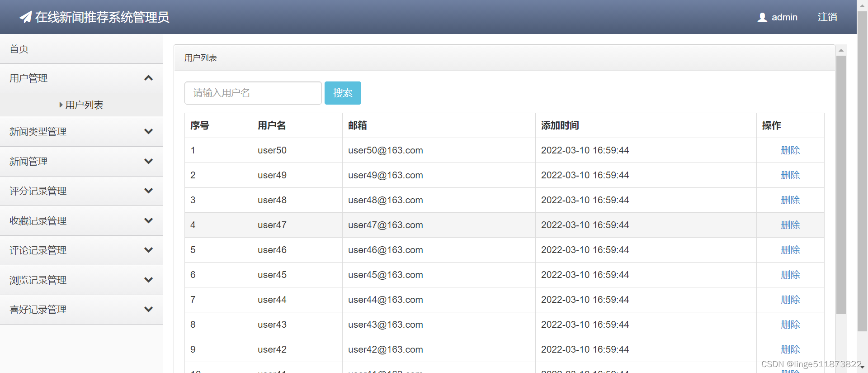Click the outer page scrollbar thumb
This screenshot has width=868, height=373.
point(863,171)
